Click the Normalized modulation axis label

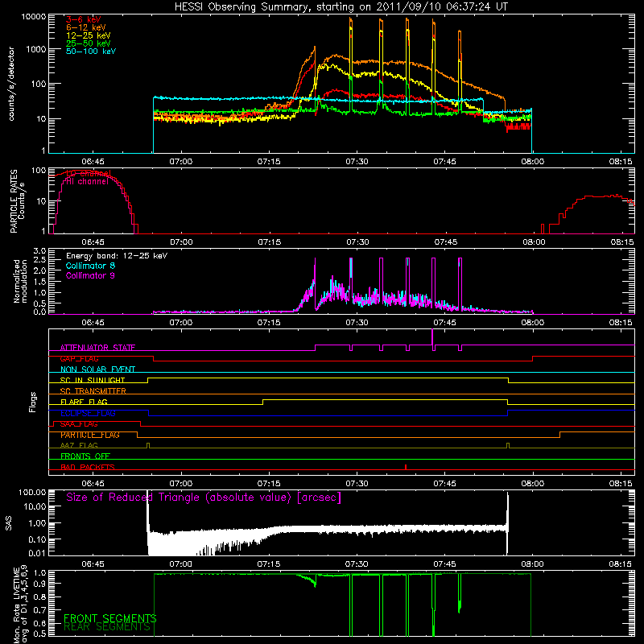click(x=20, y=281)
